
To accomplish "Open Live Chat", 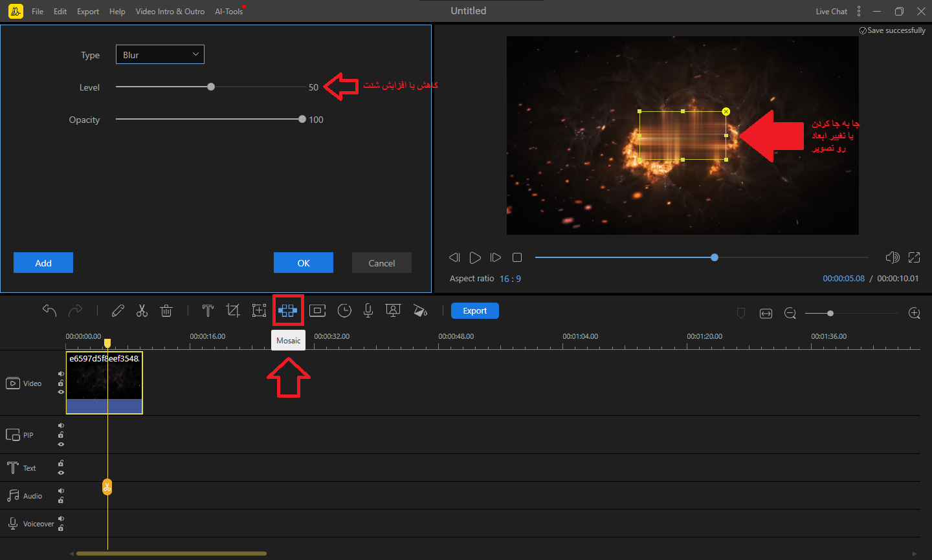I will (x=831, y=12).
